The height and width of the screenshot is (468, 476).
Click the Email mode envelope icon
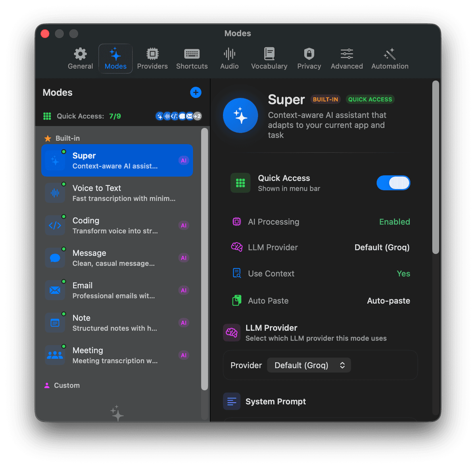pos(55,290)
